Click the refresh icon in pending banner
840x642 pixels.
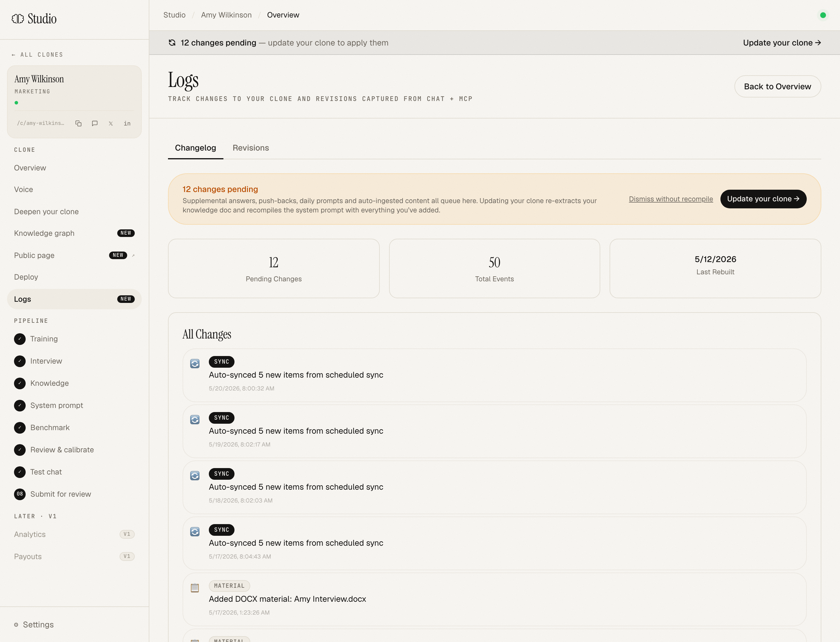pyautogui.click(x=172, y=43)
